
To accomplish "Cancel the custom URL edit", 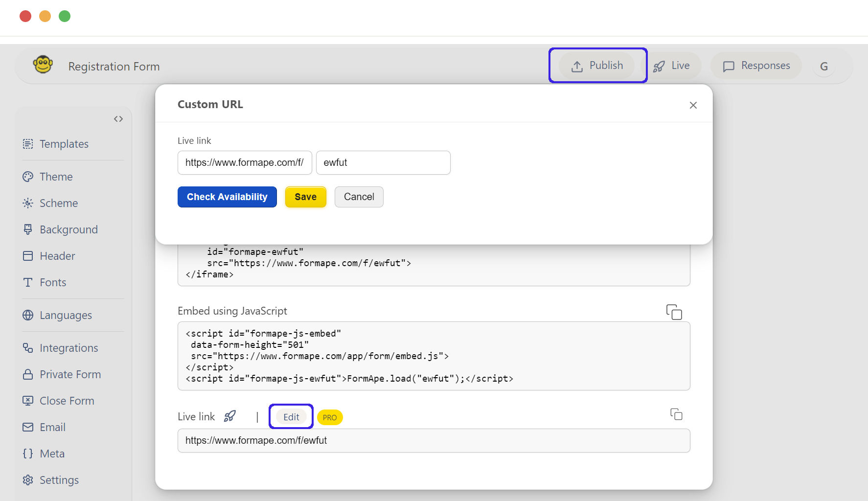I will [x=359, y=197].
